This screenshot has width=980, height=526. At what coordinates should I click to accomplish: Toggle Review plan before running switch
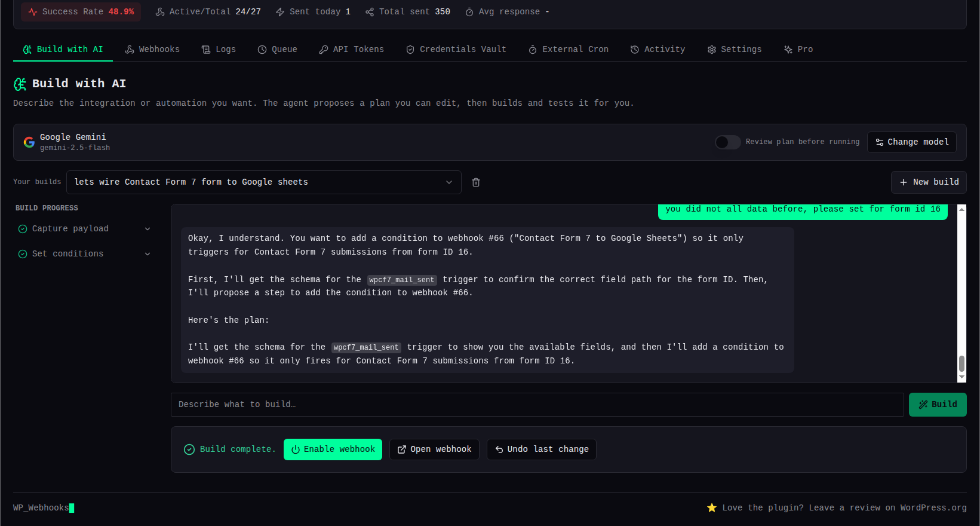728,142
